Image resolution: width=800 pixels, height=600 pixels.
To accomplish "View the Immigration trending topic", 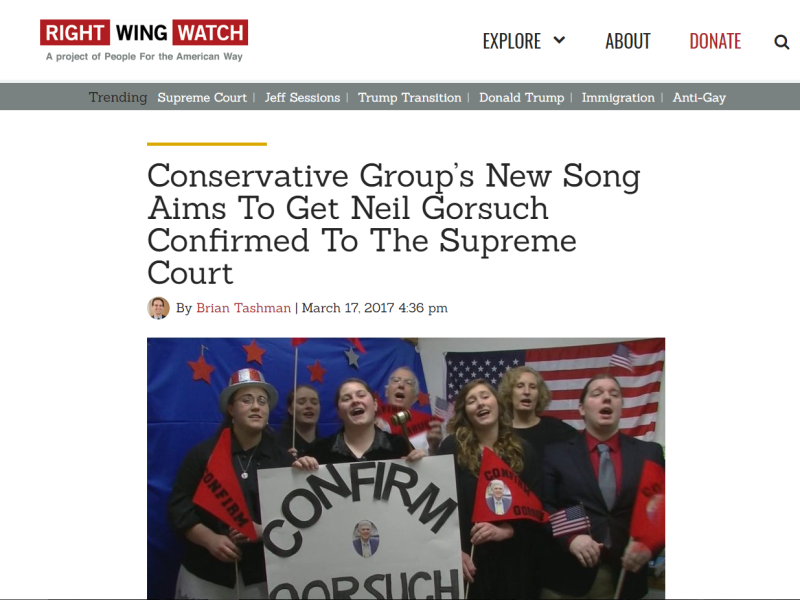I will (x=618, y=97).
